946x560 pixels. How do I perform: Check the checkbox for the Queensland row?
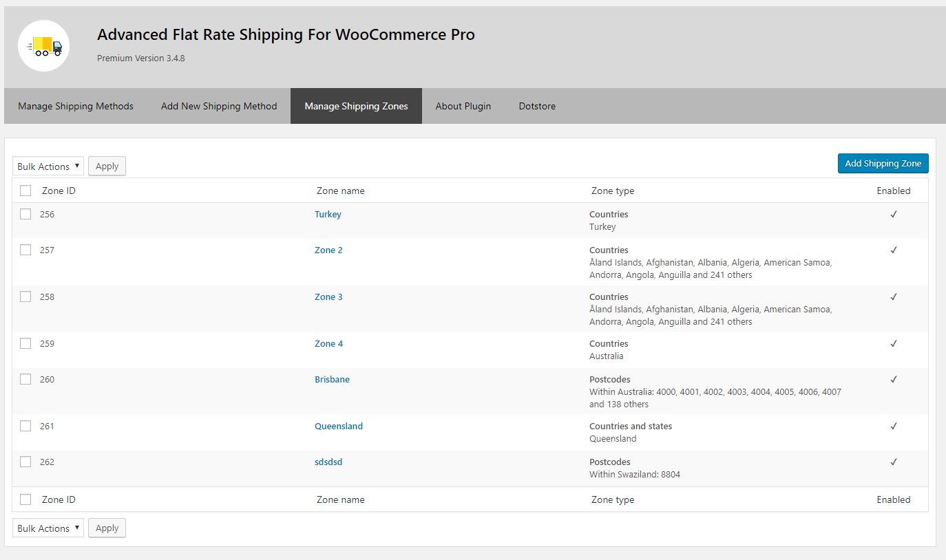[x=25, y=426]
